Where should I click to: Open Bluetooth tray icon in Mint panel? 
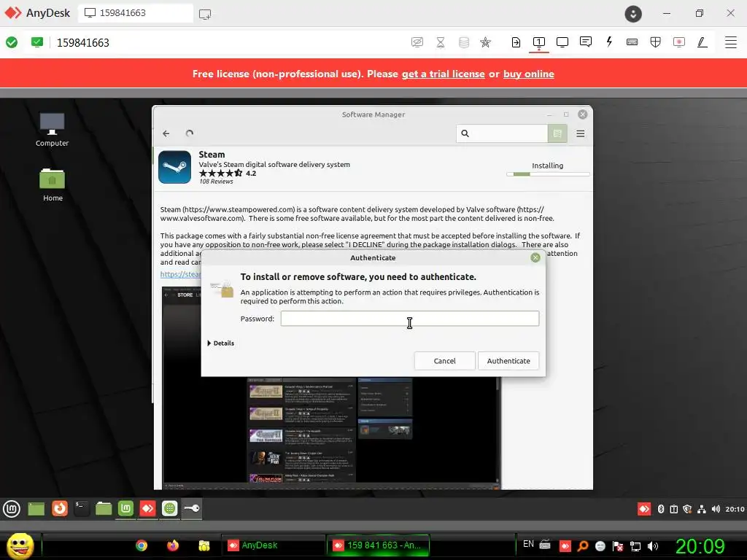[661, 509]
